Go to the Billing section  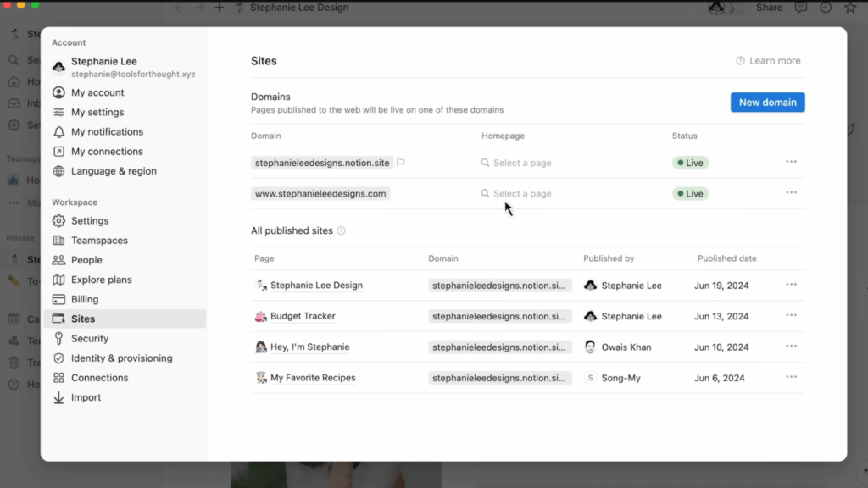pyautogui.click(x=85, y=299)
